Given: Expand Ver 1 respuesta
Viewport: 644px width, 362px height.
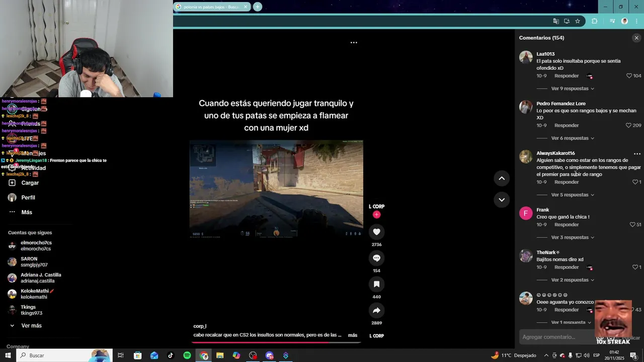Looking at the screenshot, I should click(x=572, y=322).
